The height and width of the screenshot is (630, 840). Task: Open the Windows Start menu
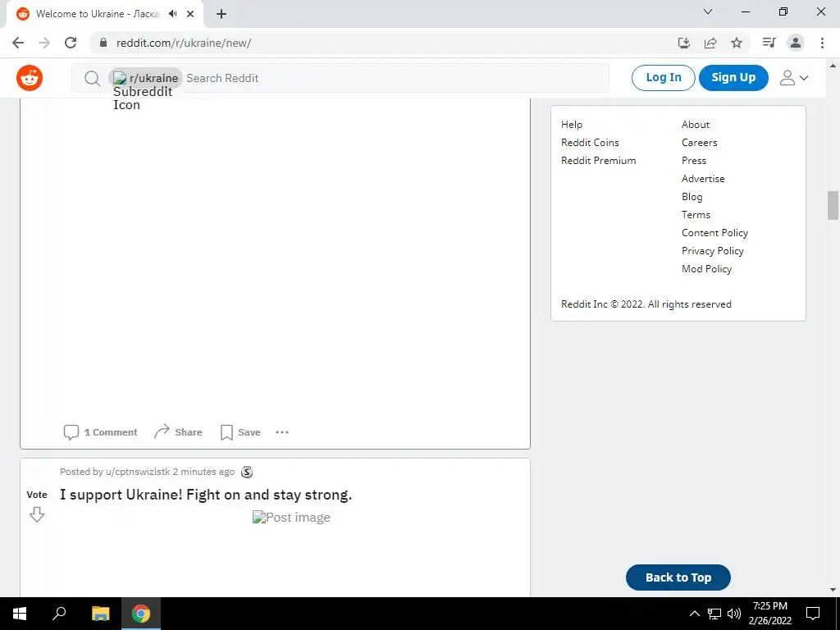pyautogui.click(x=20, y=614)
